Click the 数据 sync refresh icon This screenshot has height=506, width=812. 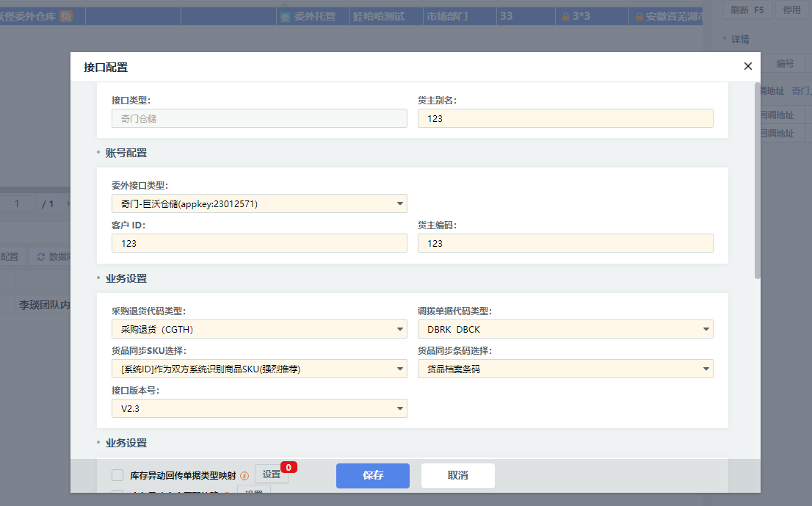[x=41, y=257]
